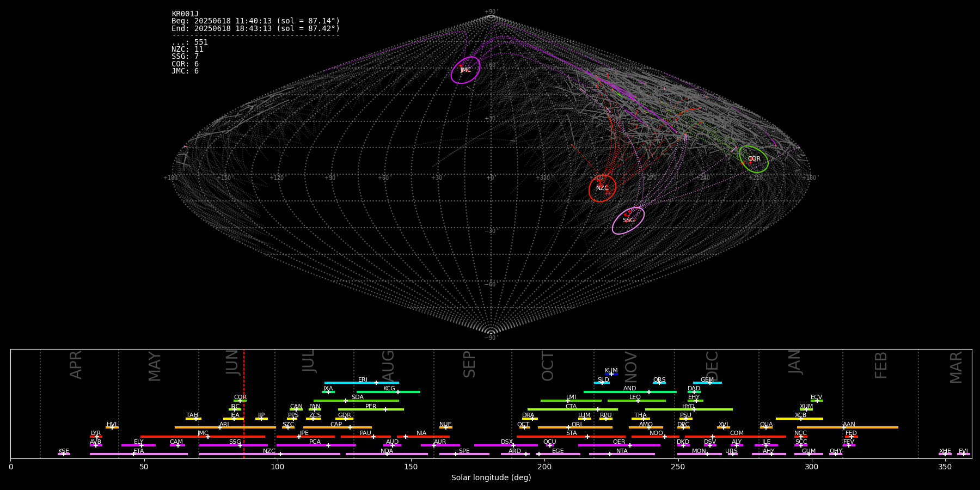Click the GEM shower label in the timeline

coord(707,380)
